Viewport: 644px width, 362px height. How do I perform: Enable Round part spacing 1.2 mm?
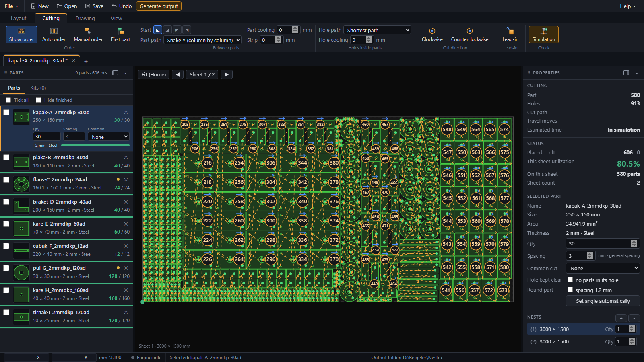pyautogui.click(x=570, y=290)
